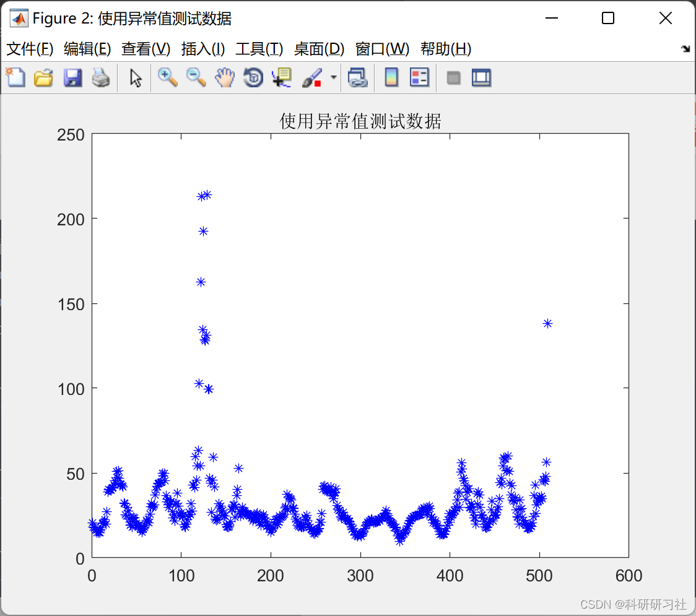Click the Link Plot toolbar icon
Screen dimensions: 696x616
point(357,77)
